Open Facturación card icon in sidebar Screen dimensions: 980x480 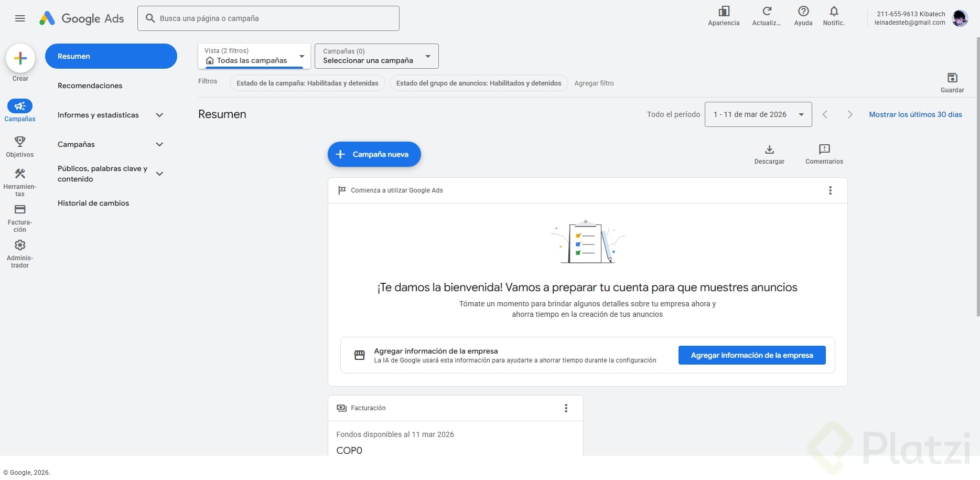(20, 209)
